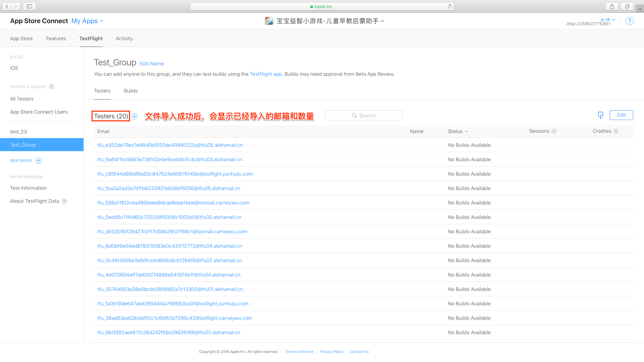This screenshot has width=644, height=362.
Task: Open App Store Connect Users
Action: (x=39, y=112)
